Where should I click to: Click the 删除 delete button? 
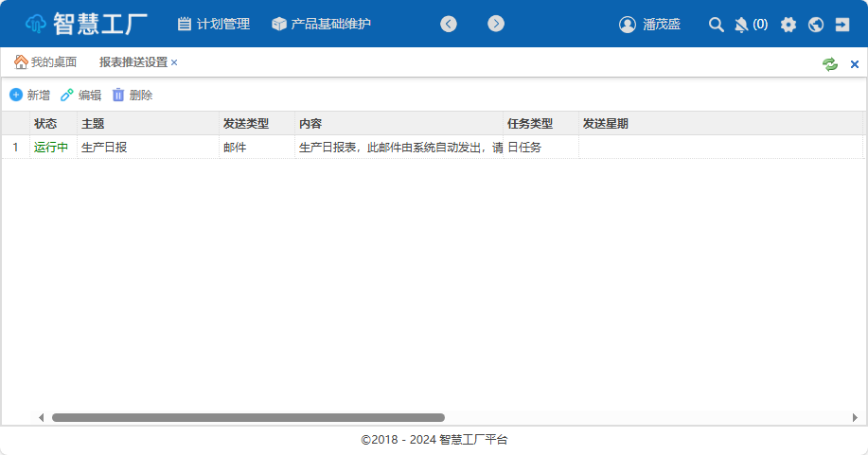pyautogui.click(x=132, y=95)
